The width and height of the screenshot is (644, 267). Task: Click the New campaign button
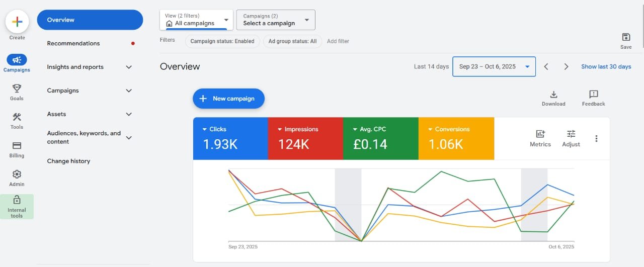click(228, 99)
